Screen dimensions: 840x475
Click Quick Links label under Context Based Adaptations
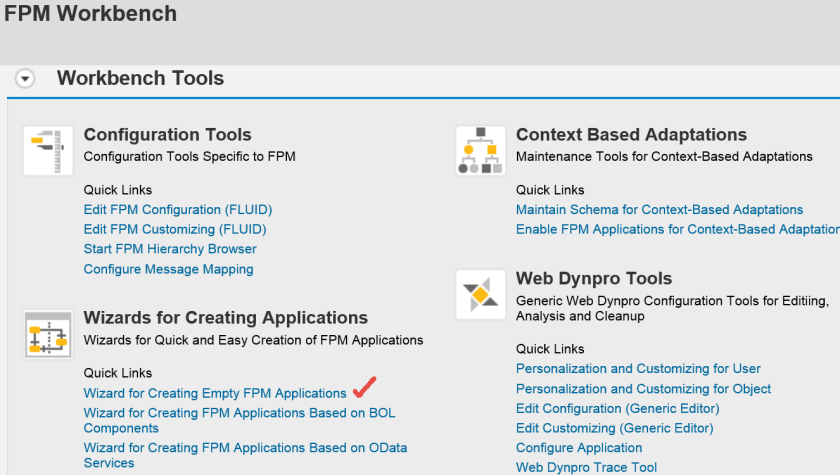click(x=550, y=190)
